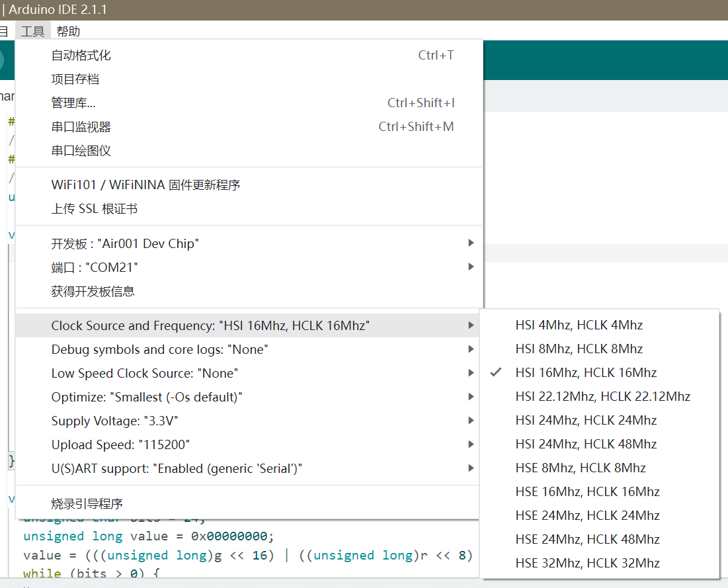Select HSI 8Mhz, HCLK 8Mhz option
Image resolution: width=728 pixels, height=588 pixels.
599,349
